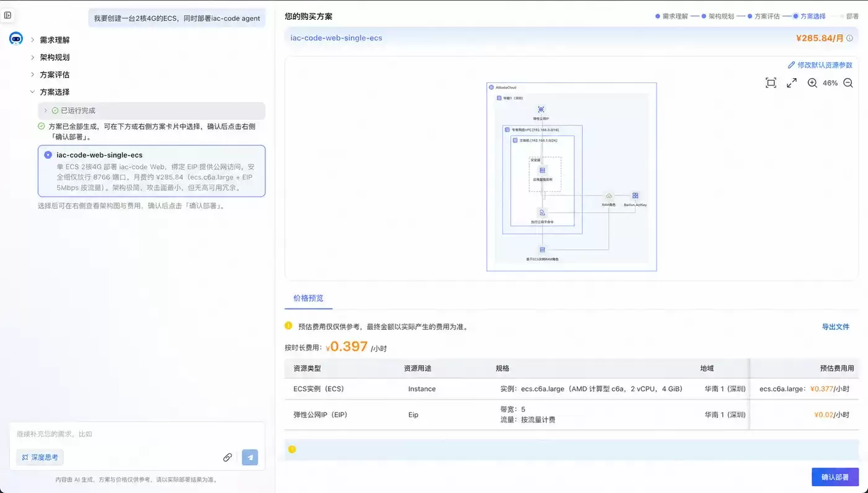The image size is (868, 493).
Task: Select the iac-code-web-single-ecs plan radio button
Action: (x=48, y=155)
